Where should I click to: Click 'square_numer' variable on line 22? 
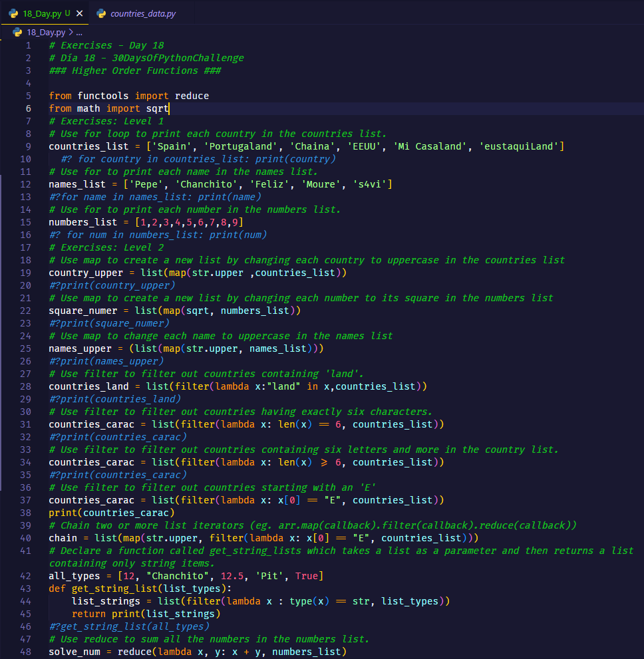82,311
